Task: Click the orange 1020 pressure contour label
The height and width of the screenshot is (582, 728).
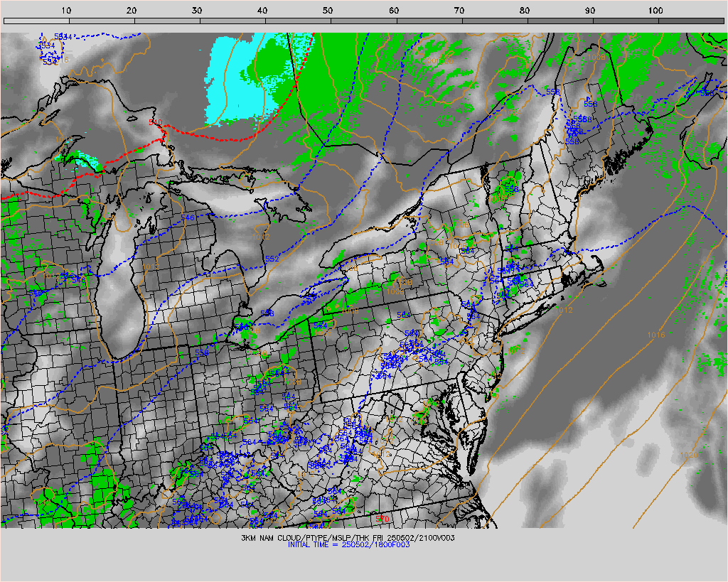Action: (688, 455)
